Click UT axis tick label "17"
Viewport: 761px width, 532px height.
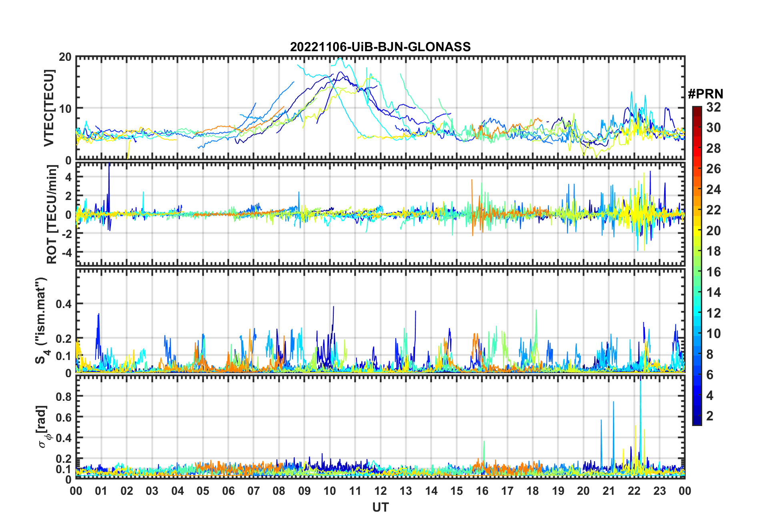(x=507, y=491)
